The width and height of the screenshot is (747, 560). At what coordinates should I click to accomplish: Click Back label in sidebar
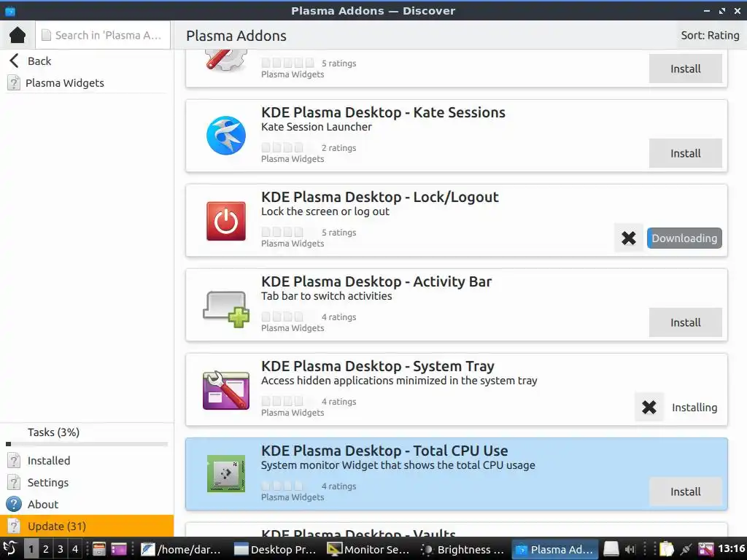tap(39, 61)
